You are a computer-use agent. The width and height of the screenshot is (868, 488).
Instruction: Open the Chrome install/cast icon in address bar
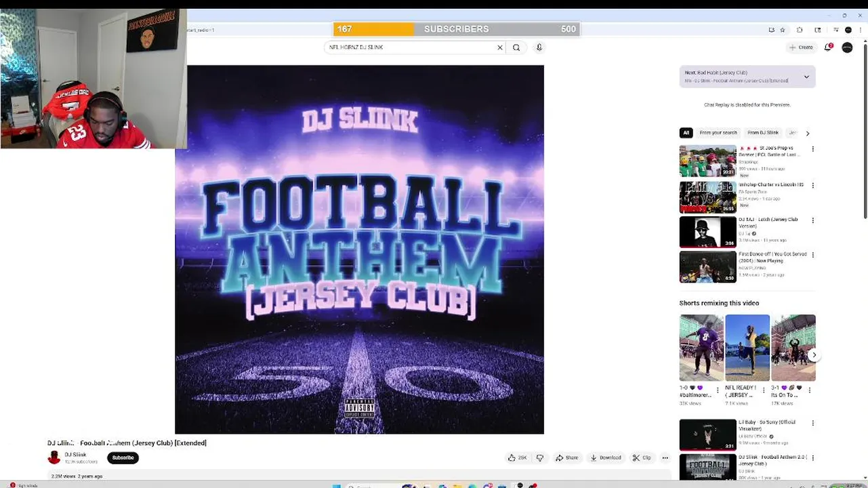[x=771, y=30]
